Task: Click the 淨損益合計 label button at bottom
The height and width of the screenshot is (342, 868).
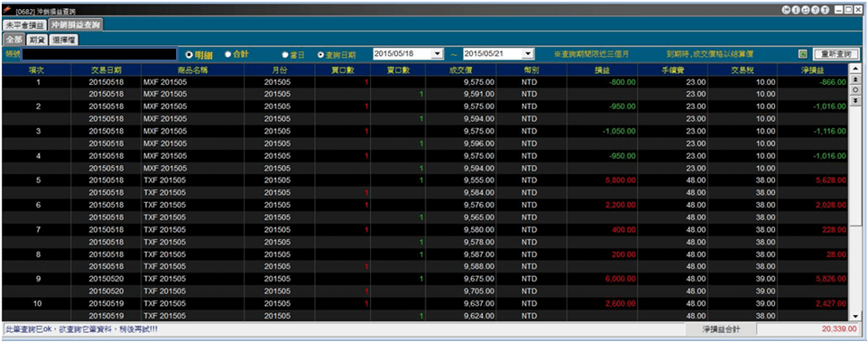Action: (721, 328)
